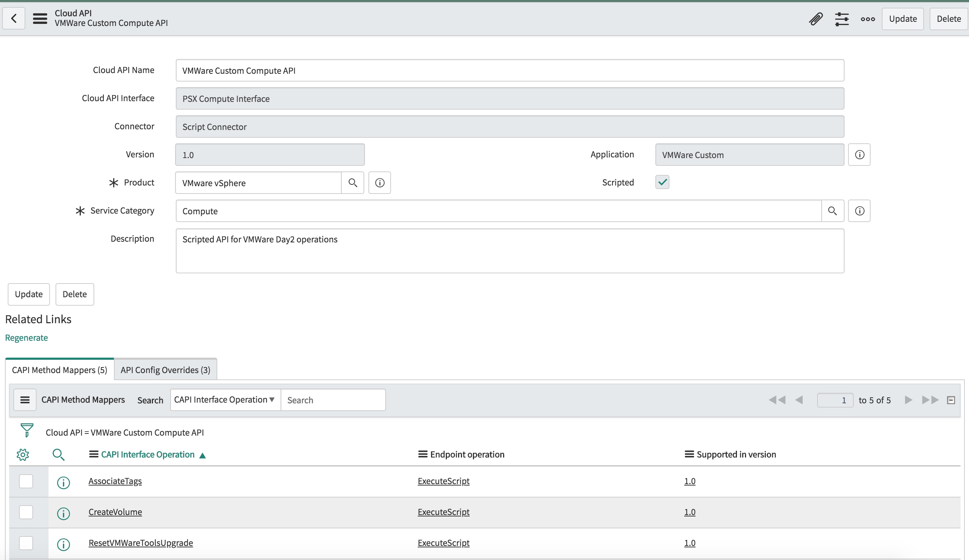Click the Connector field Script Connector

(510, 126)
